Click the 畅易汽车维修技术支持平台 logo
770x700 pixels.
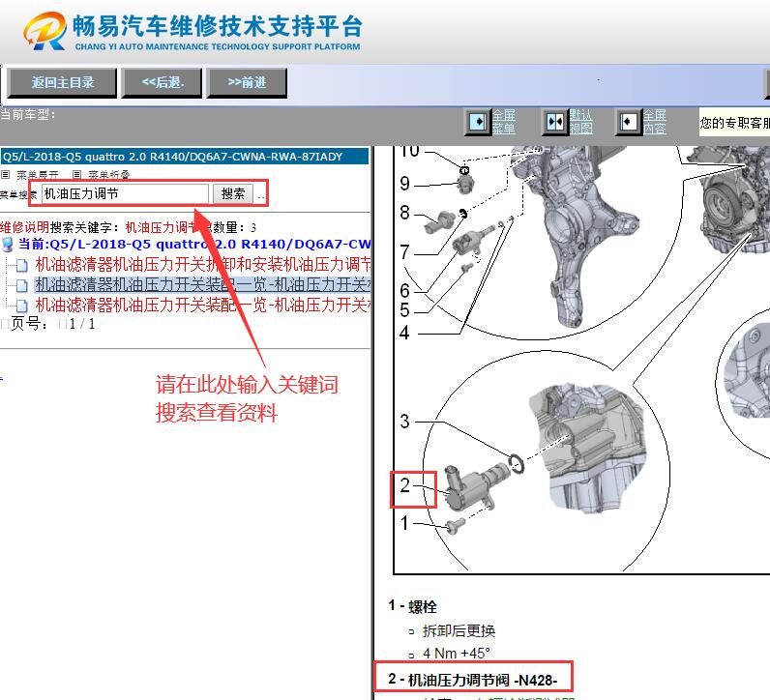pos(192,31)
